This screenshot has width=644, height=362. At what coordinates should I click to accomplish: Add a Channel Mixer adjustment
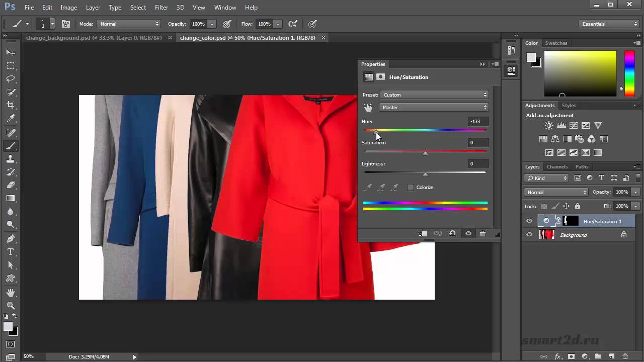592,139
